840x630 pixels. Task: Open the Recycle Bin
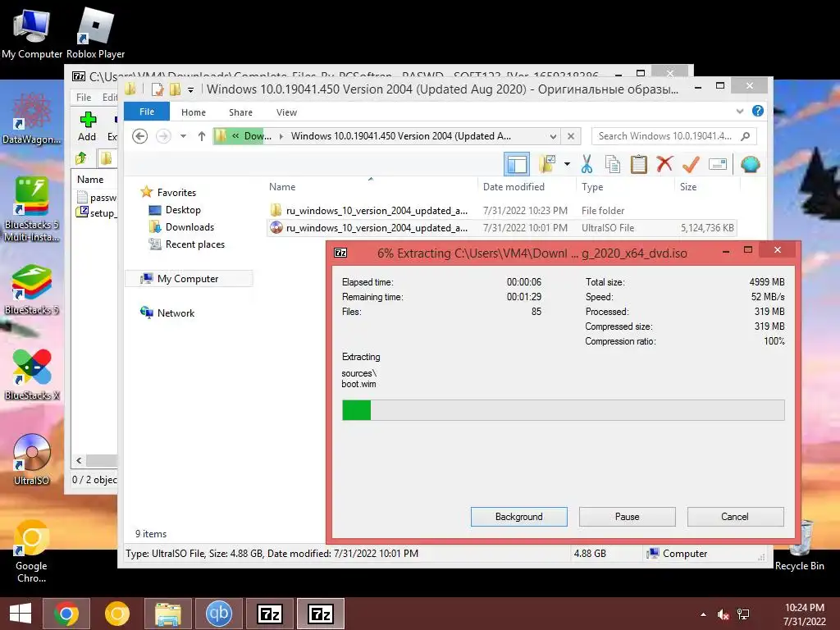tap(799, 546)
